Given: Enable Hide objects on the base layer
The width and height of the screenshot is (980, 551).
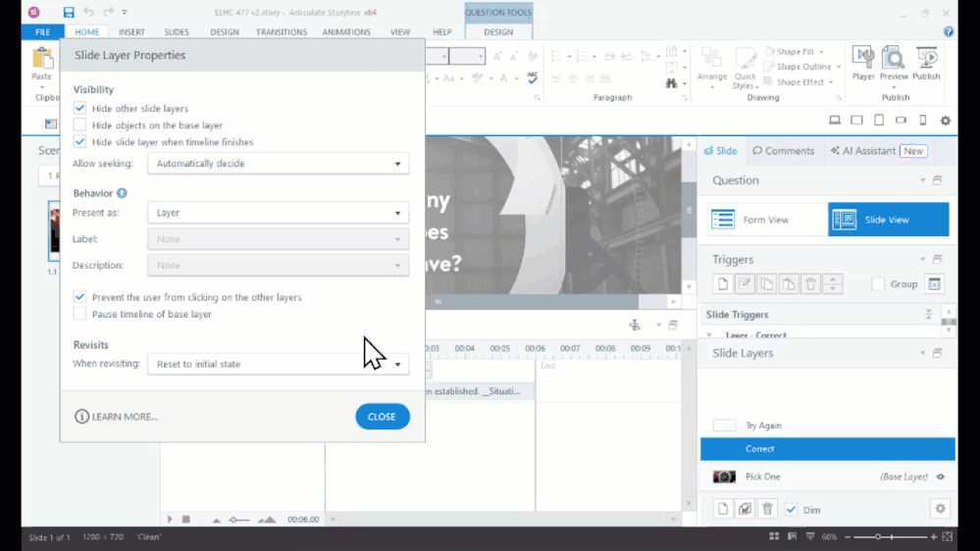Looking at the screenshot, I should coord(80,125).
